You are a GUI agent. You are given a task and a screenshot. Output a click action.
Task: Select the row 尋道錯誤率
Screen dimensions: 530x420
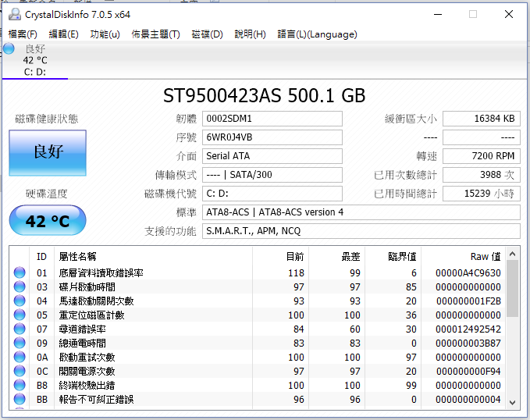258,329
